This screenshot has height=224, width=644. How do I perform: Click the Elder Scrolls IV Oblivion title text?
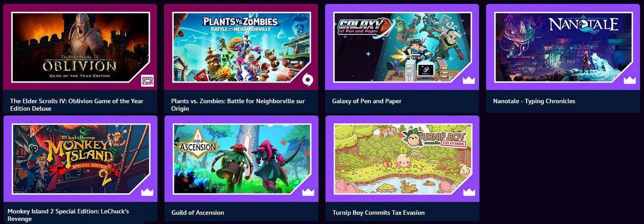coord(77,105)
